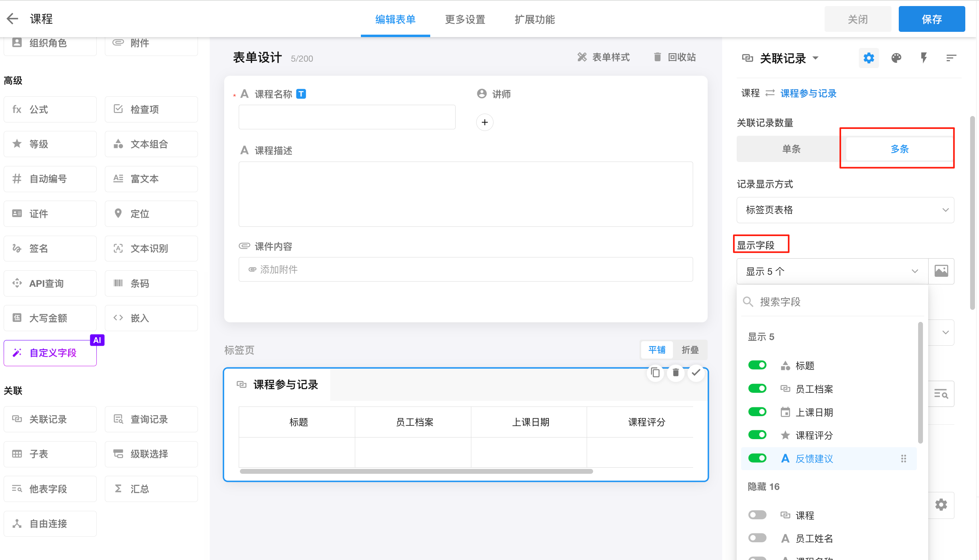
Task: Open the partially hidden dropdown chevron below 显示字段
Action: click(945, 332)
